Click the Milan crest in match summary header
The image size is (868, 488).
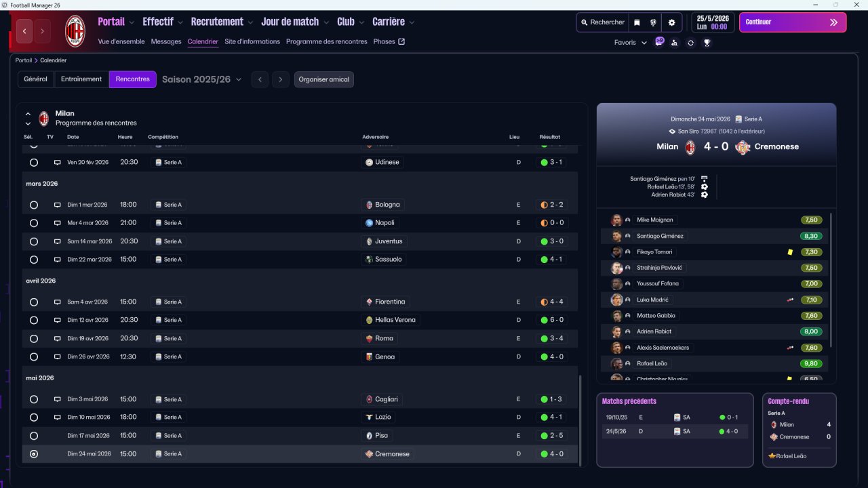[690, 147]
